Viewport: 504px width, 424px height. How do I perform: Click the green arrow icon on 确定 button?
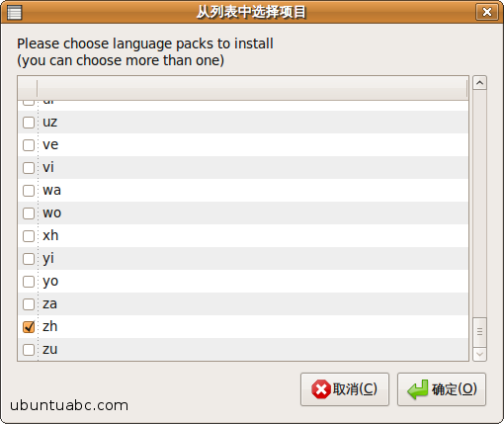pos(418,389)
